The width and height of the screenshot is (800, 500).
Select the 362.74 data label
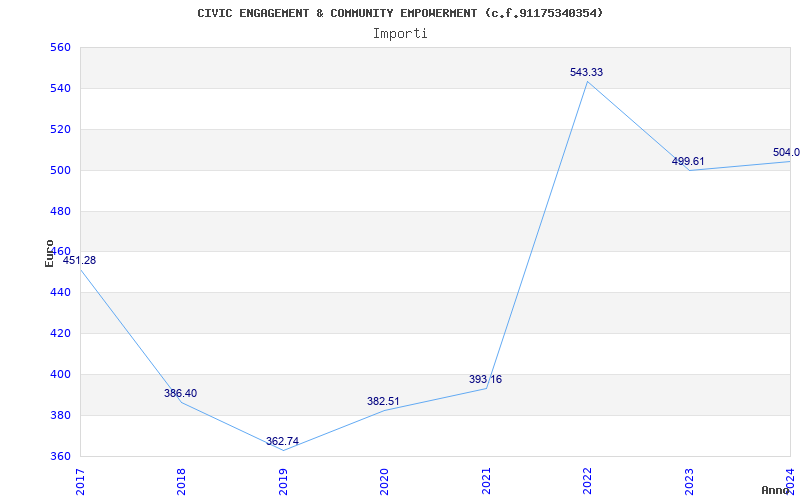click(282, 441)
